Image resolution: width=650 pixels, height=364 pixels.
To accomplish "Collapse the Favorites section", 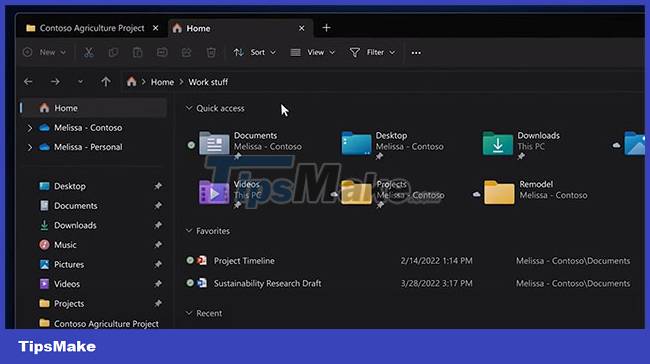I will 189,231.
